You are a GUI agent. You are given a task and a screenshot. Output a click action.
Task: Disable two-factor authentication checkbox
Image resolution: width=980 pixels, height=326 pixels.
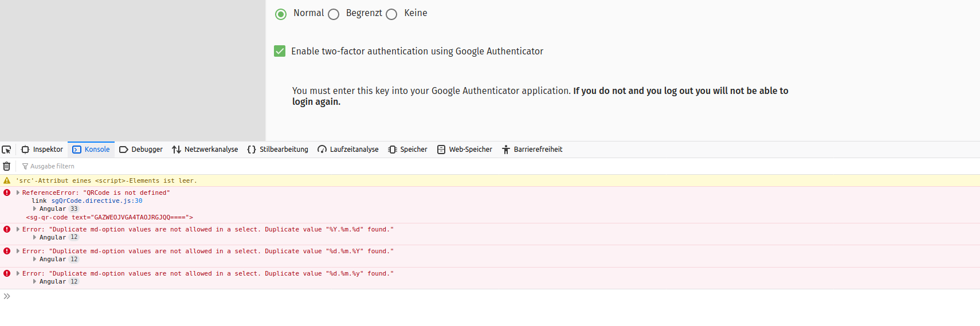tap(280, 51)
